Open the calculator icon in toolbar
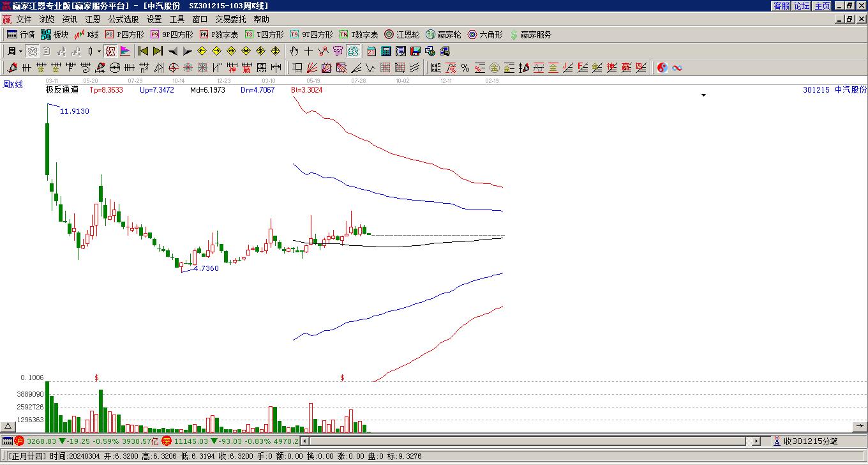Screen dimensions: 868x465 (385, 51)
